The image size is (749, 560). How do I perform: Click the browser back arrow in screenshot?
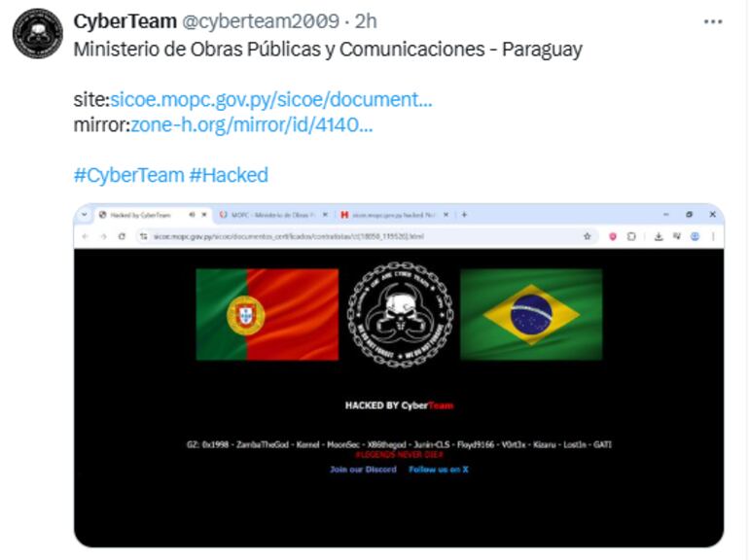86,236
